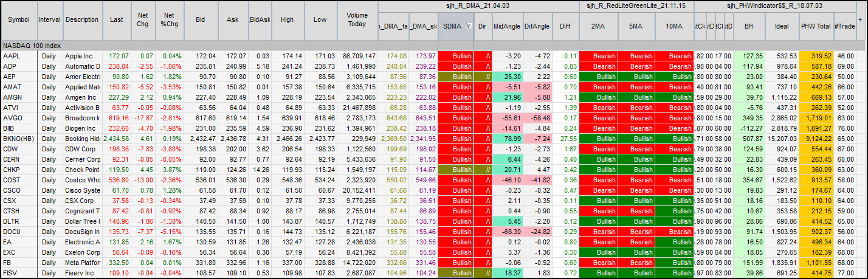Viewport: 868px width, 279px height.
Task: Sort by the Low column header
Action: (320, 19)
